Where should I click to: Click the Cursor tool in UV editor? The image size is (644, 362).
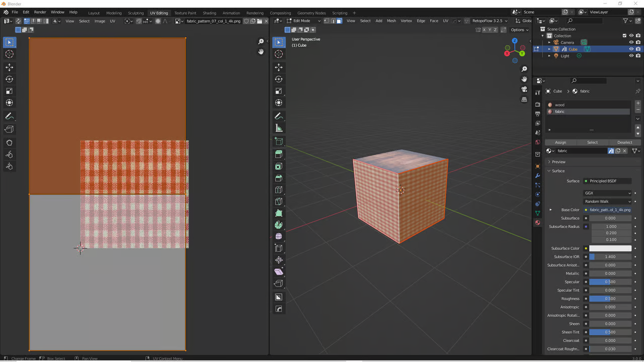[9, 54]
